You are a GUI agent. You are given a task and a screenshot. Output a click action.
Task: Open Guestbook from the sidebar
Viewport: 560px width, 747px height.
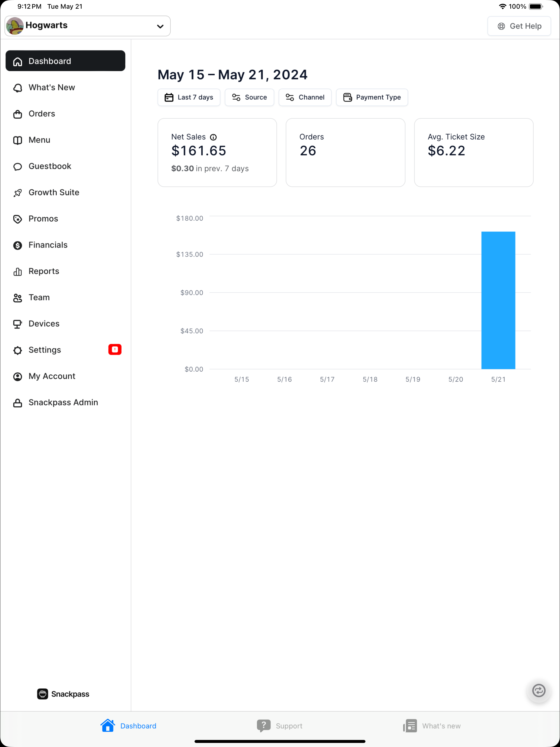coord(65,166)
